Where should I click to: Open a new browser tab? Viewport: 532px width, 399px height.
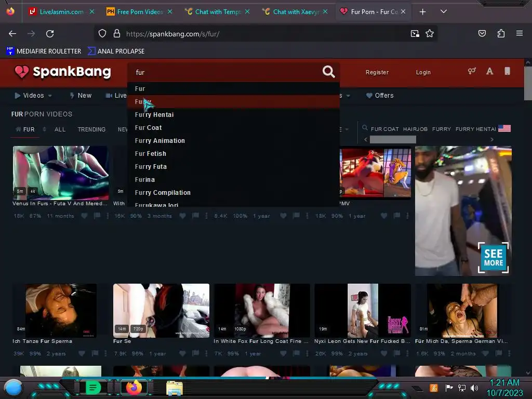pyautogui.click(x=422, y=12)
